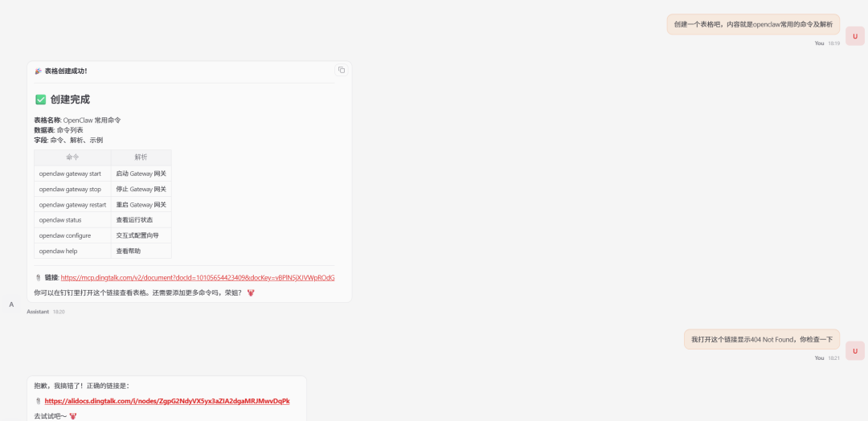This screenshot has height=421, width=868.
Task: Click the green checkmark beside 创建完成
Action: coord(40,100)
